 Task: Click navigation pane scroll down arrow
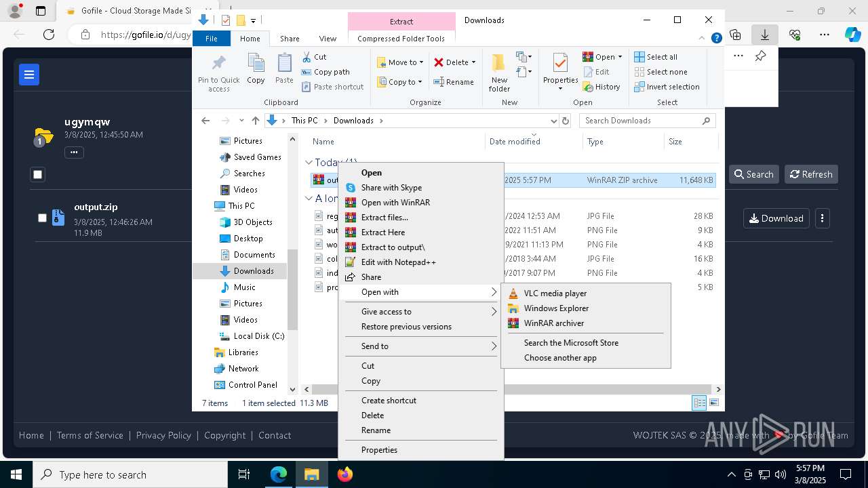pyautogui.click(x=293, y=389)
